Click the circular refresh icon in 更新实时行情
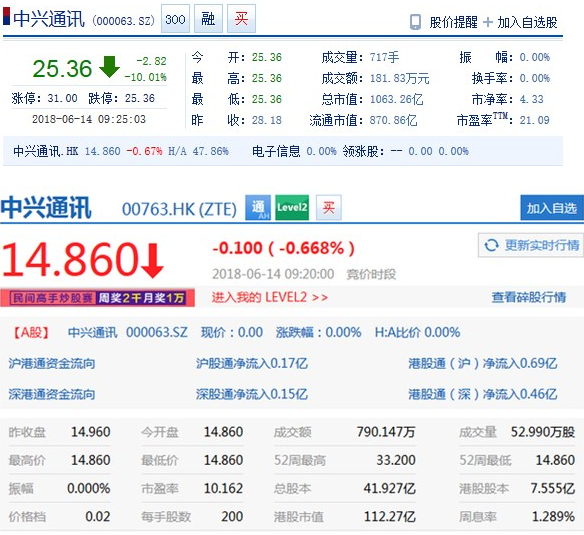The width and height of the screenshot is (584, 535). (x=492, y=245)
